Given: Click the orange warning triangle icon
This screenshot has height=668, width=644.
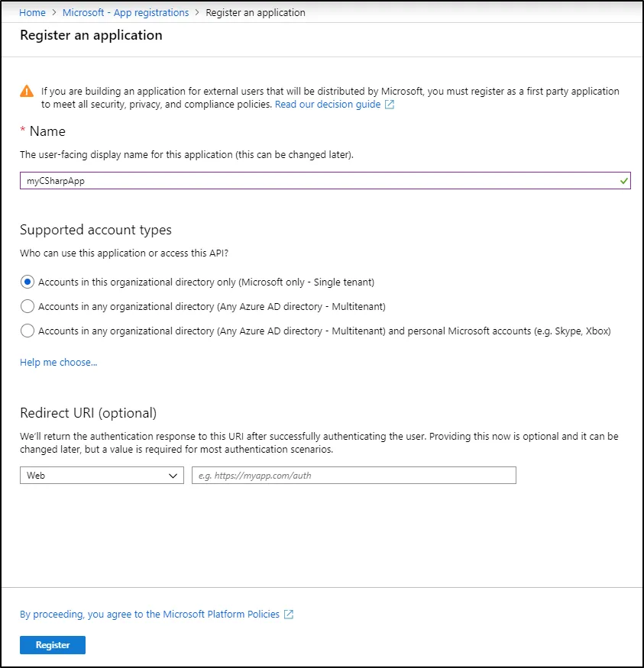Looking at the screenshot, I should [28, 92].
